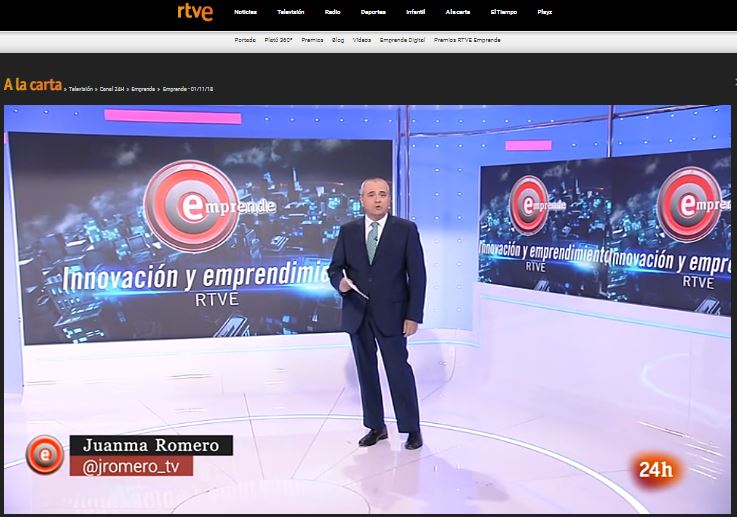Click the orange A la carta heading
Image resolution: width=737 pixels, height=517 pixels.
(32, 85)
